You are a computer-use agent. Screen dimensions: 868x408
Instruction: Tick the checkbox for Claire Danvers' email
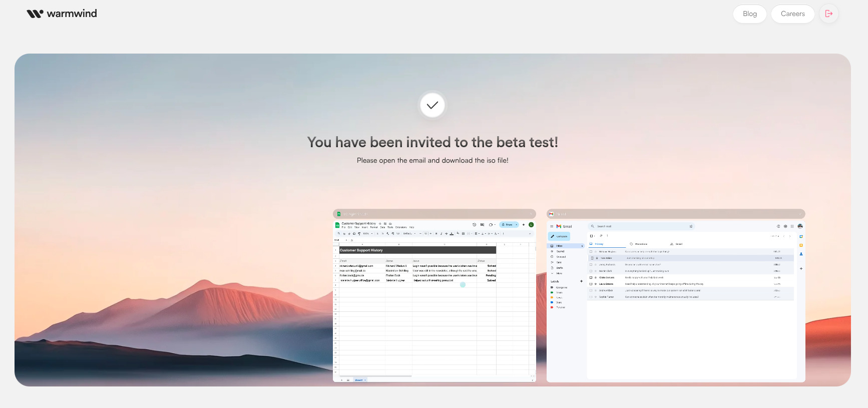pyautogui.click(x=591, y=277)
